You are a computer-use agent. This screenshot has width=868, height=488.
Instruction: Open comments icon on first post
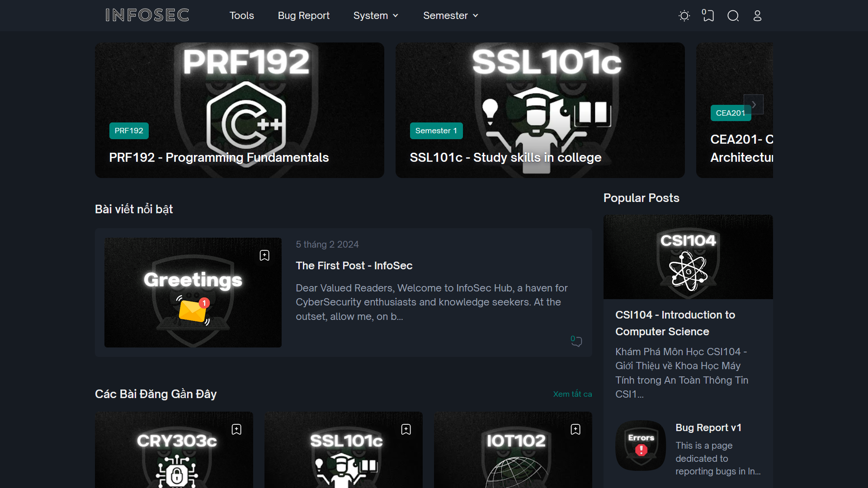576,341
